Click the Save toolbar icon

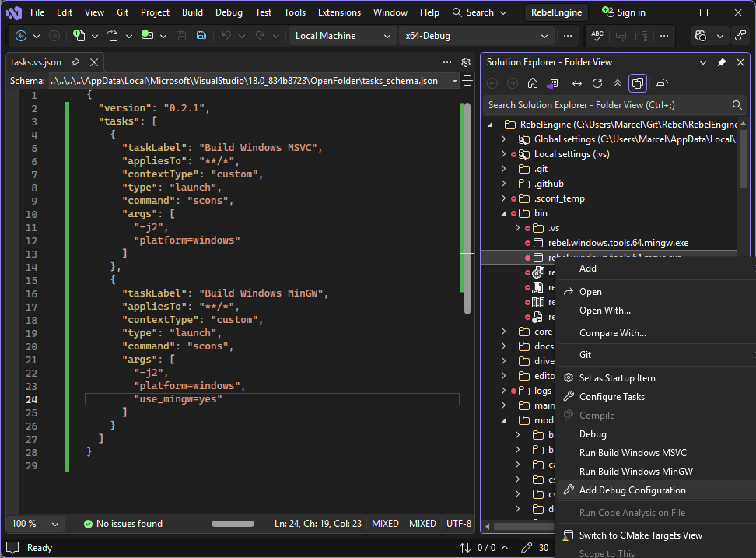[x=181, y=36]
